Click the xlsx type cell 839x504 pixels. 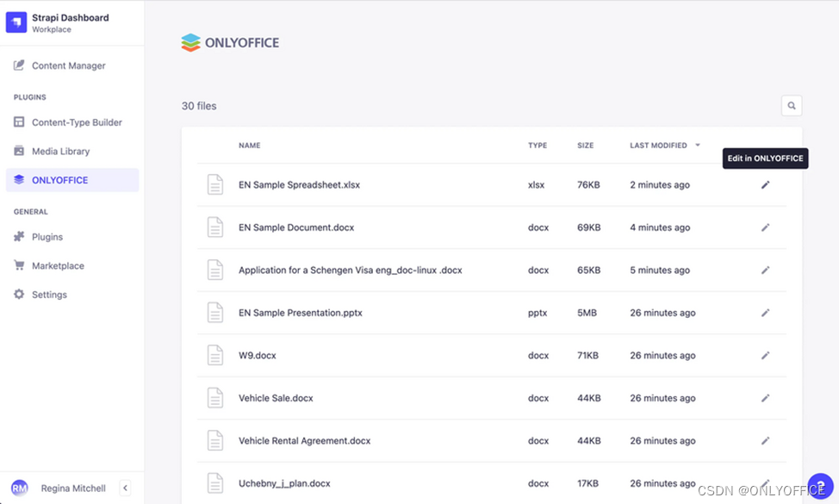[x=536, y=184]
